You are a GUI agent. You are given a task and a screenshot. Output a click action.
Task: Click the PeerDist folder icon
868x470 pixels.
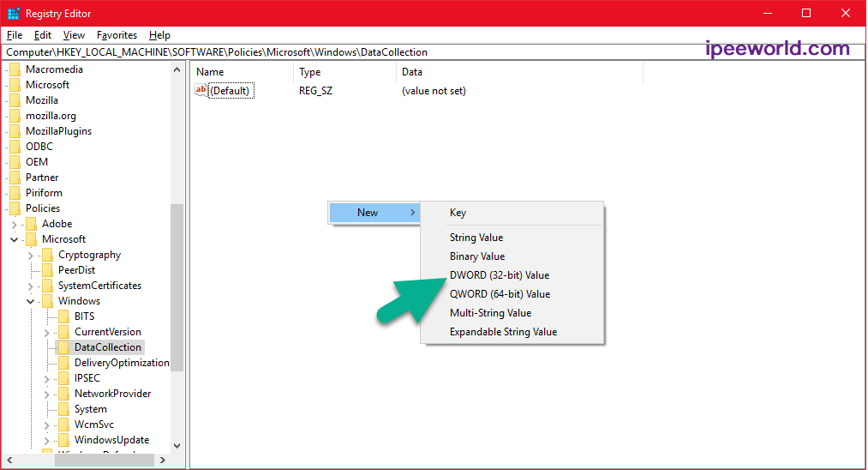[48, 270]
